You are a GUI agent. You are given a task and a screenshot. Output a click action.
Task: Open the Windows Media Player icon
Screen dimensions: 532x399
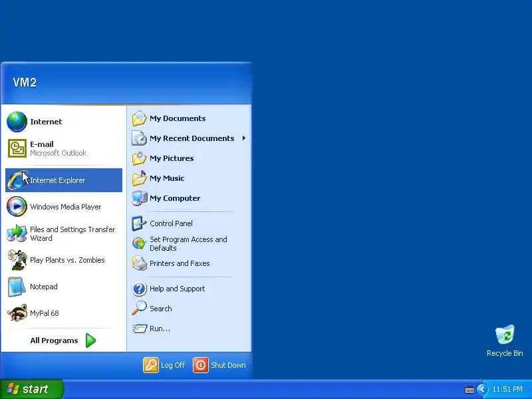(17, 206)
